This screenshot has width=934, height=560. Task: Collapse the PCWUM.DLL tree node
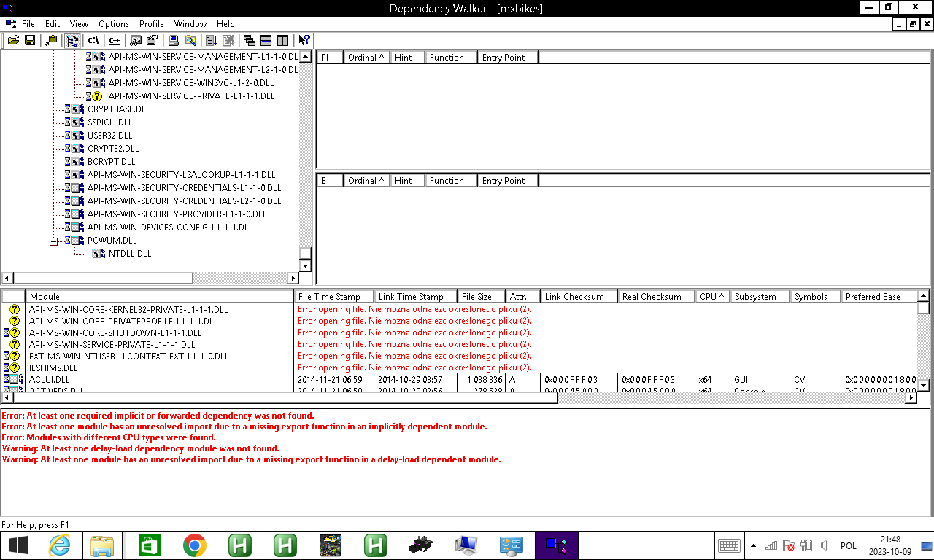(x=53, y=241)
